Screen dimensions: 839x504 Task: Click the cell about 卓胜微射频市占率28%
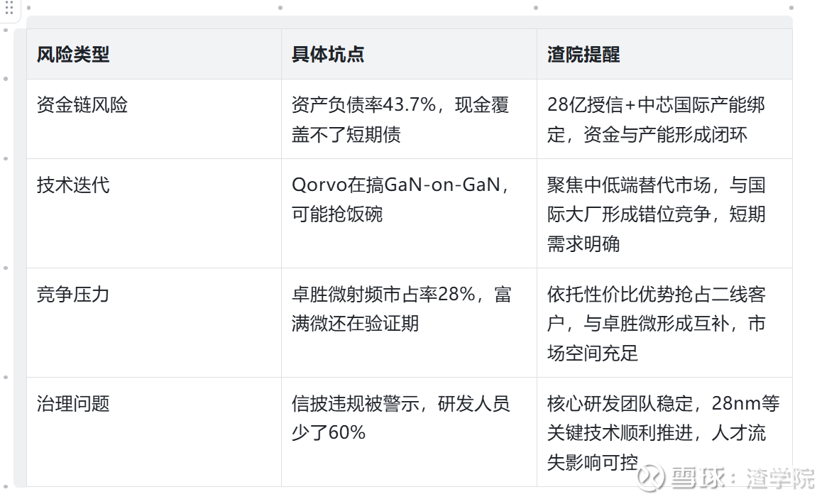401,309
